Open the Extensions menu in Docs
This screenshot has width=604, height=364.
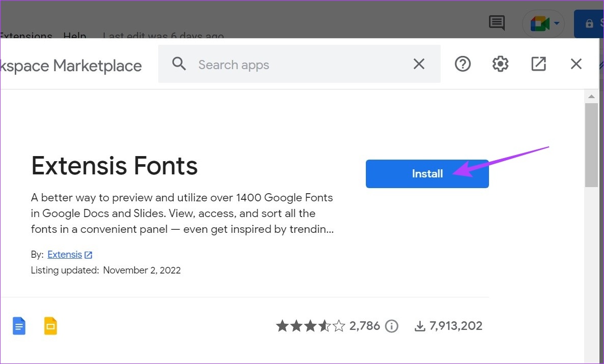[26, 36]
